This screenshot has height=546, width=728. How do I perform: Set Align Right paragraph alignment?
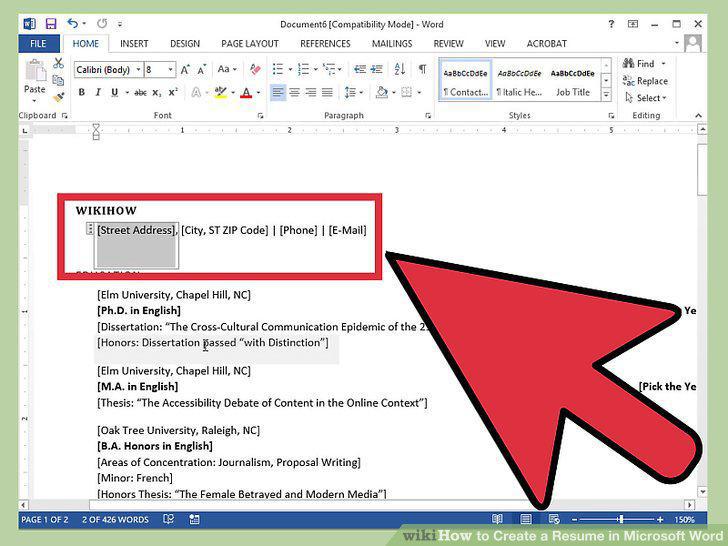click(x=311, y=92)
